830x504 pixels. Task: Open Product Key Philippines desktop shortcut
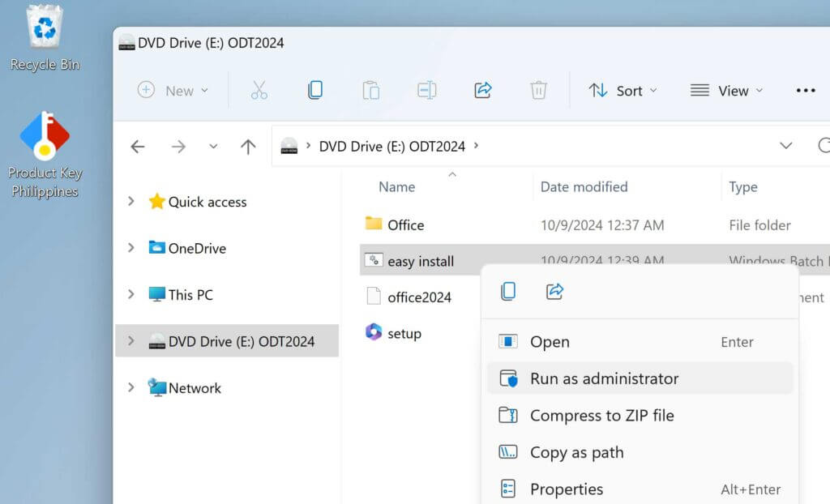45,154
